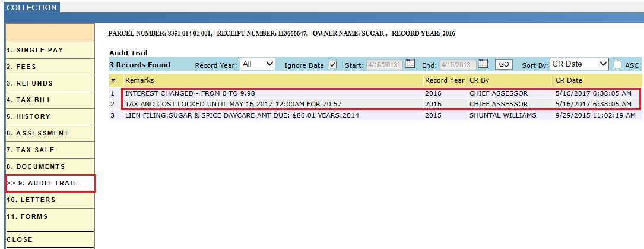
Task: Expand the Record Year dropdown
Action: click(x=258, y=64)
